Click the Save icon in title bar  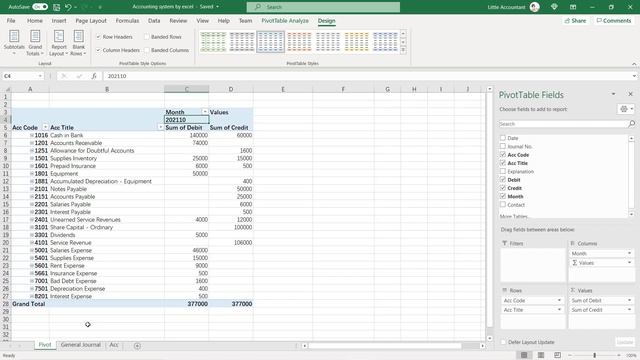click(56, 7)
